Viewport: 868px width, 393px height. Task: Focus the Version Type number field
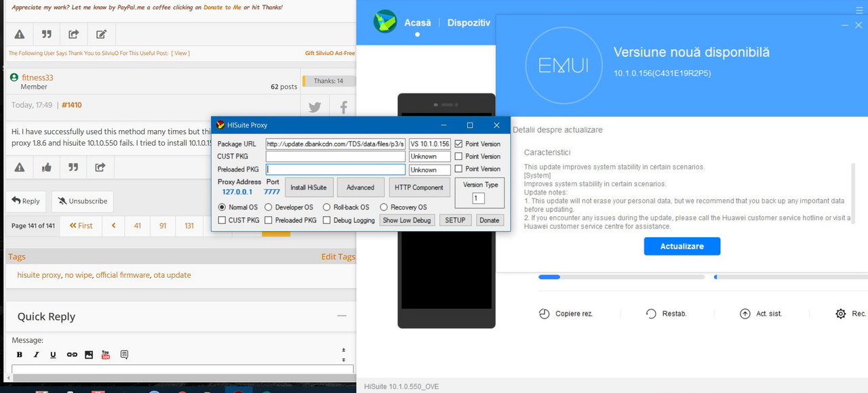479,198
